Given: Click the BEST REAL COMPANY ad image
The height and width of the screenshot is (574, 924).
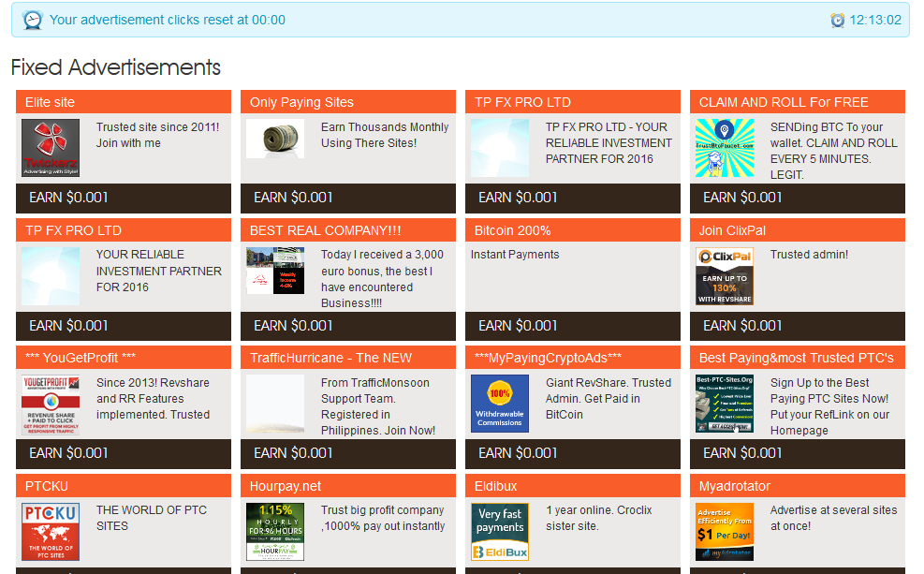Looking at the screenshot, I should (x=275, y=271).
